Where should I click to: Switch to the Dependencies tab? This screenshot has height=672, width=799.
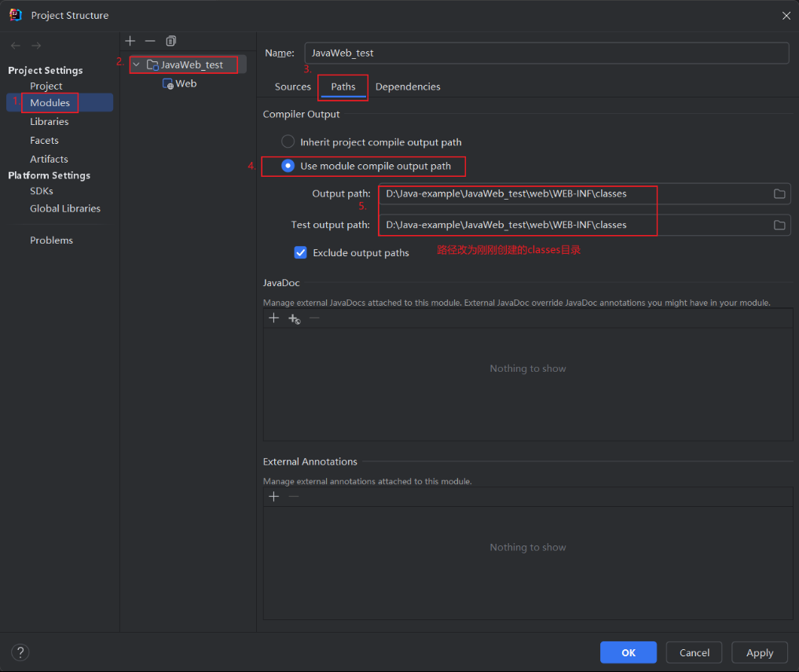408,86
